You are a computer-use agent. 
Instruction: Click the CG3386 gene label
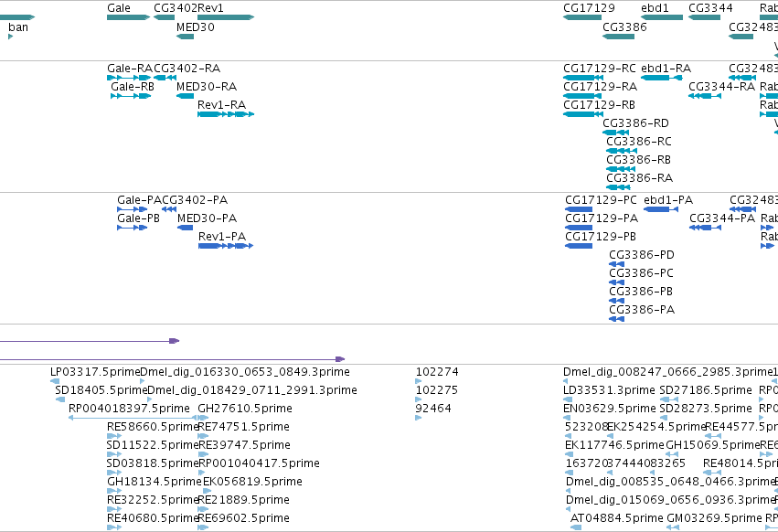click(x=624, y=27)
